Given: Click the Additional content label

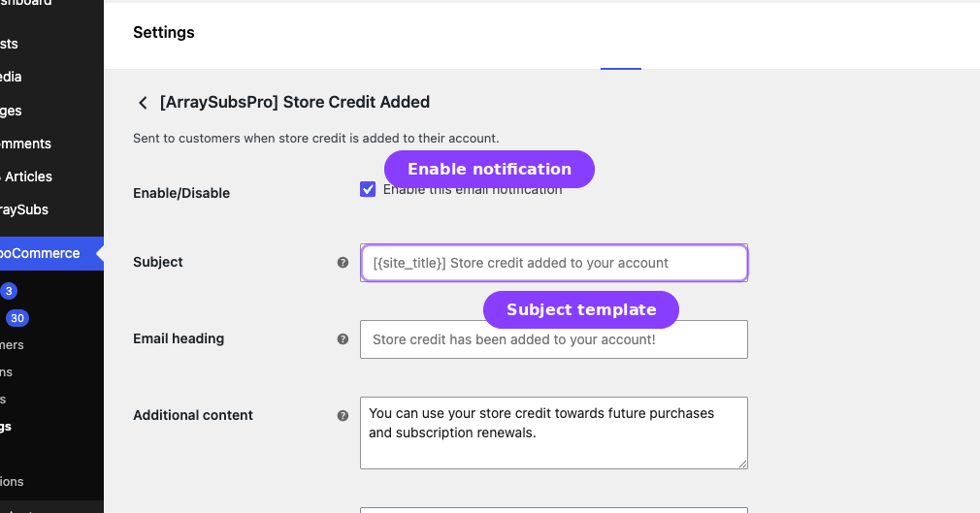Looking at the screenshot, I should coord(192,415).
